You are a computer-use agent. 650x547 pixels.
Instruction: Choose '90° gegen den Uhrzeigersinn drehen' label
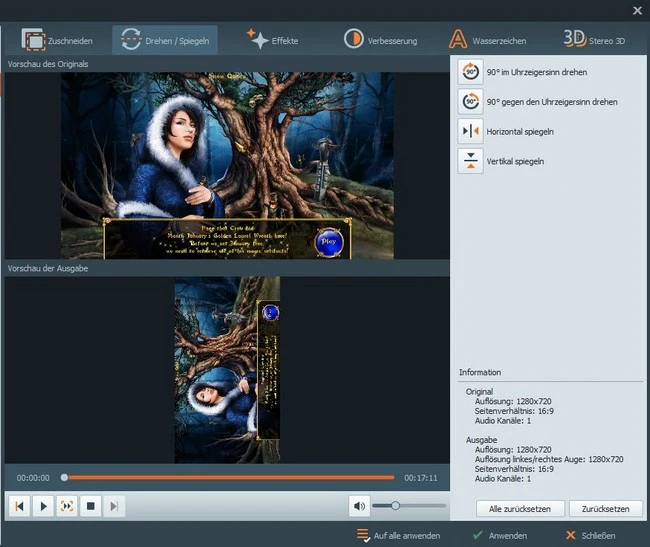pyautogui.click(x=552, y=102)
